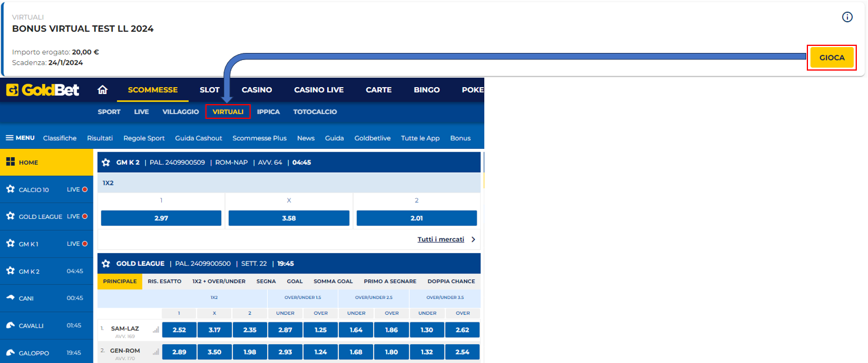Select the PRINCIPALE market tab
Screen dimensions: 868x363
(120, 281)
